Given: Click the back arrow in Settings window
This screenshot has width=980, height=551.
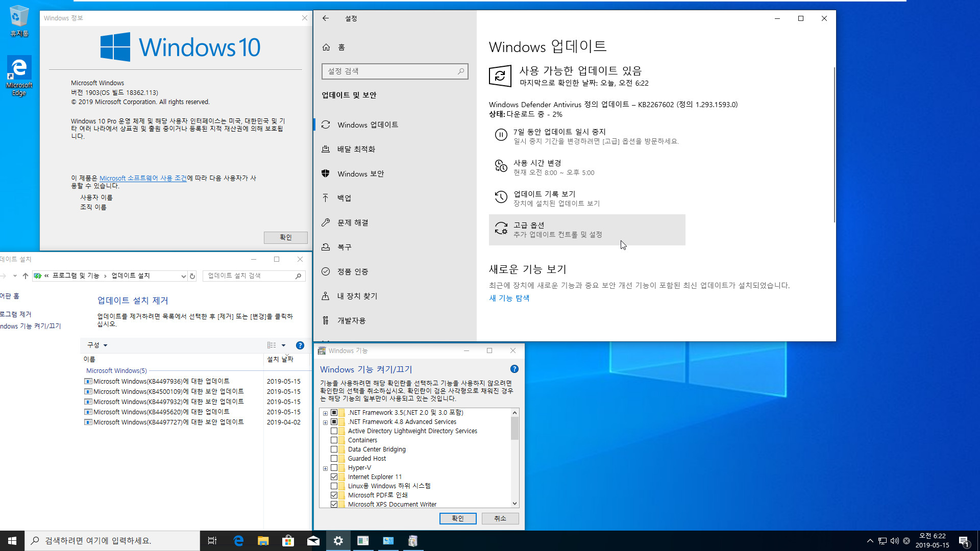Looking at the screenshot, I should pos(326,18).
